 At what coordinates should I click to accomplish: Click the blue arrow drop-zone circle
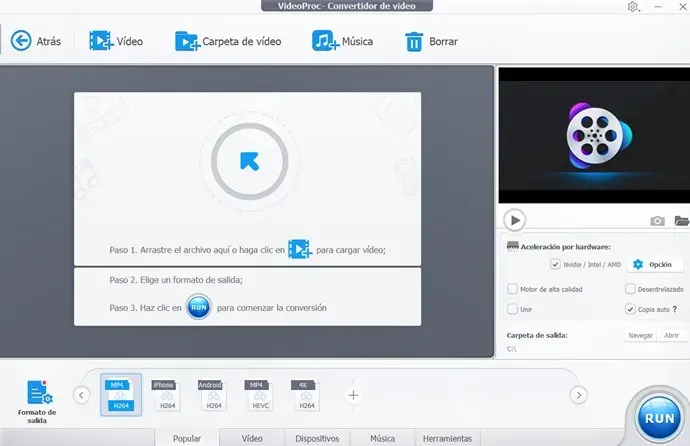pos(250,161)
